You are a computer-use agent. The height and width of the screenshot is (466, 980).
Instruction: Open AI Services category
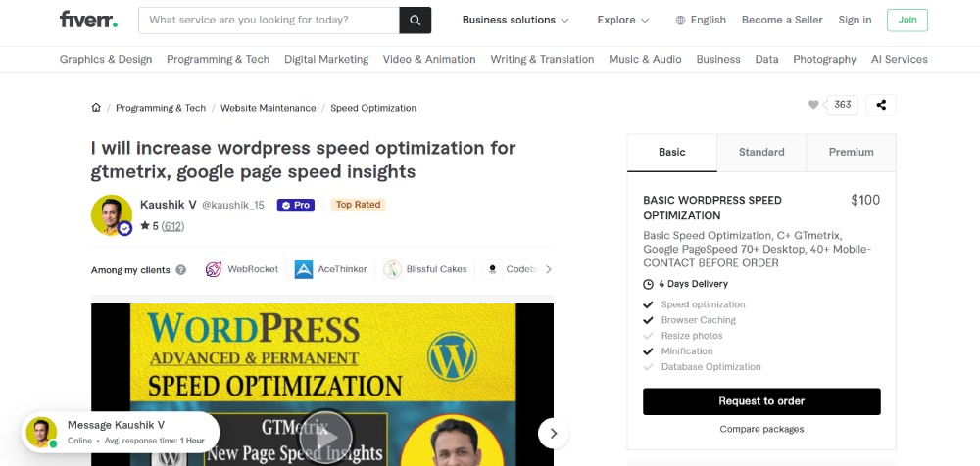[900, 60]
